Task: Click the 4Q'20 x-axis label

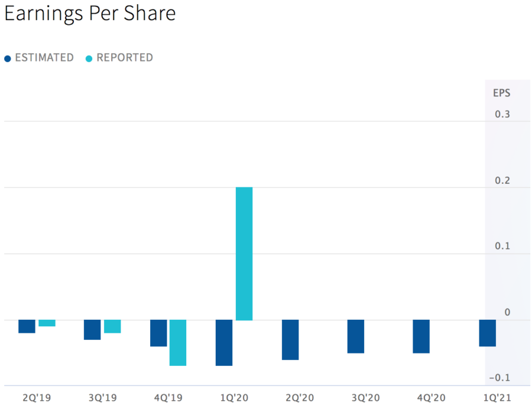Action: tap(432, 398)
